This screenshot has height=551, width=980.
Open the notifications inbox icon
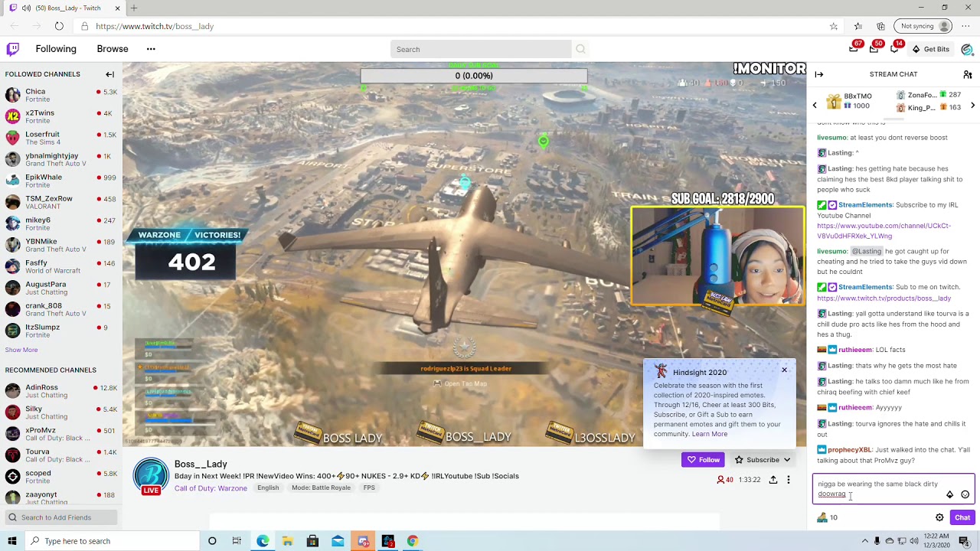click(x=874, y=49)
